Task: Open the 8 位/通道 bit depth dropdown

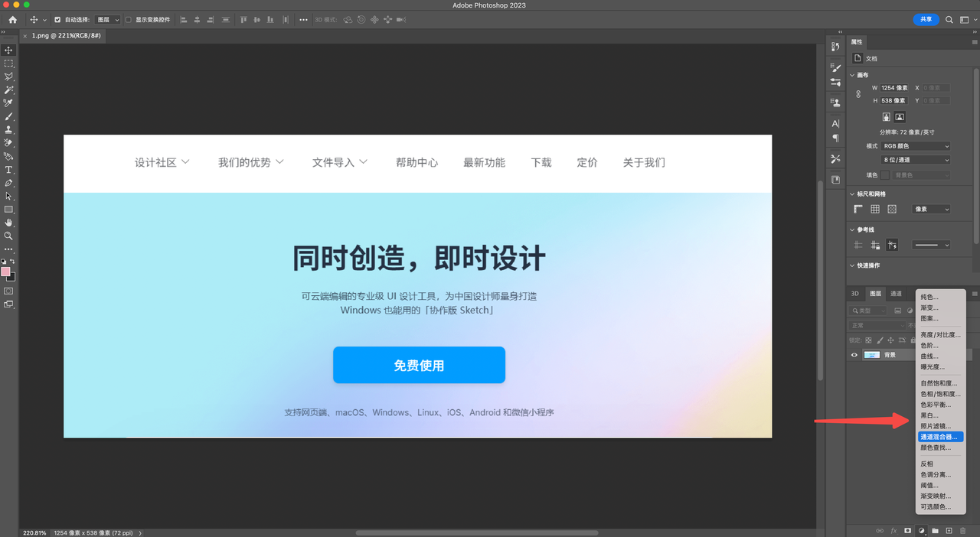Action: pyautogui.click(x=916, y=160)
